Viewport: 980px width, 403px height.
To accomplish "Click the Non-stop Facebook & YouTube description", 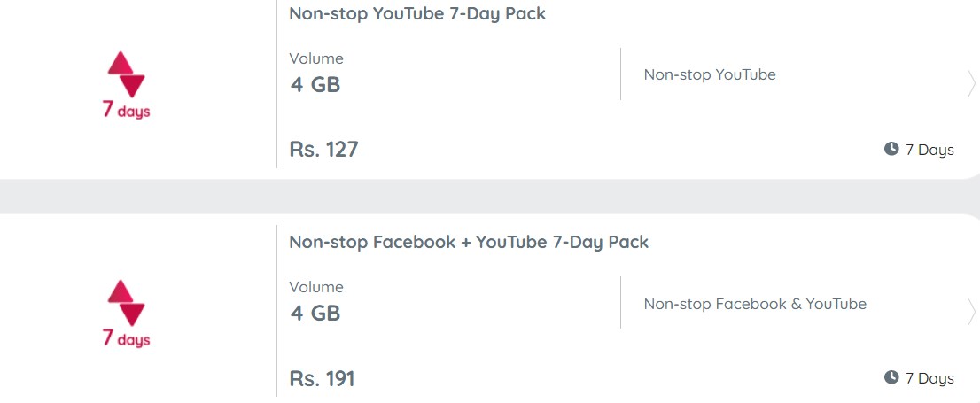I will point(755,305).
